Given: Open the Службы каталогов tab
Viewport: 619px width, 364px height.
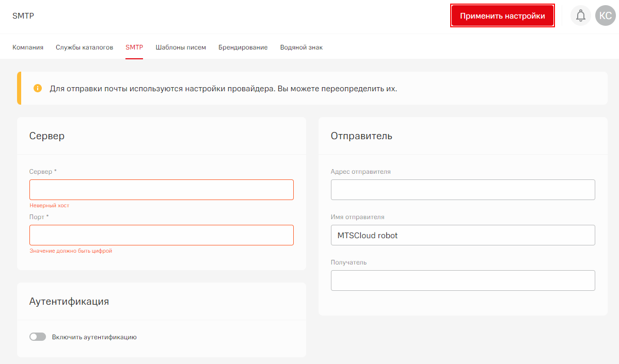Looking at the screenshot, I should coord(84,47).
